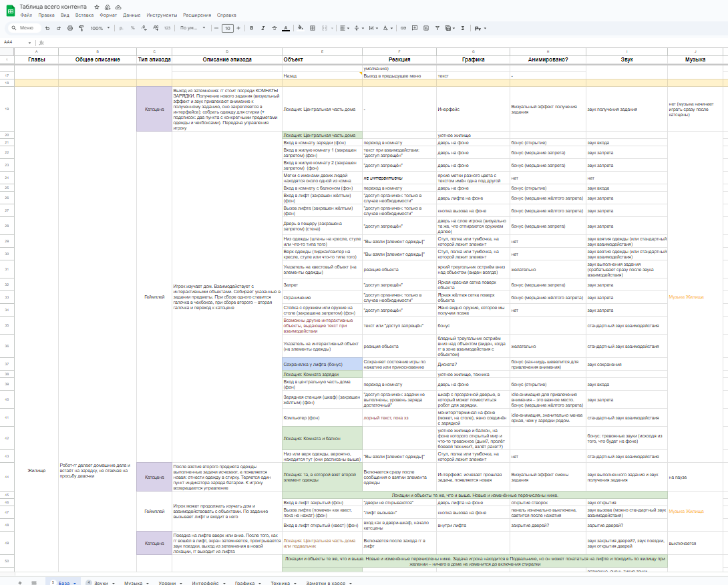
Task: Click the move-to-folder icon by the title
Action: 108,7
